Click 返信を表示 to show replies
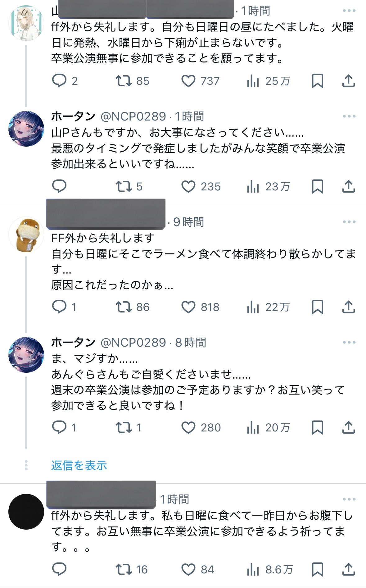 coord(79,465)
